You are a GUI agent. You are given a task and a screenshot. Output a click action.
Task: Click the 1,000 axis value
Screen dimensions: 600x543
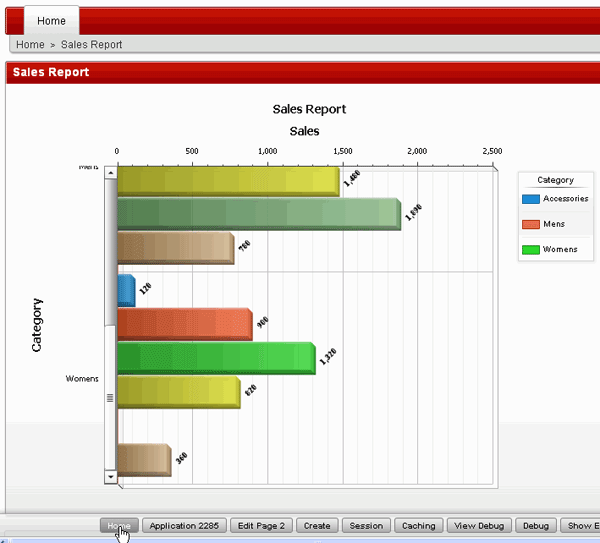pos(267,151)
